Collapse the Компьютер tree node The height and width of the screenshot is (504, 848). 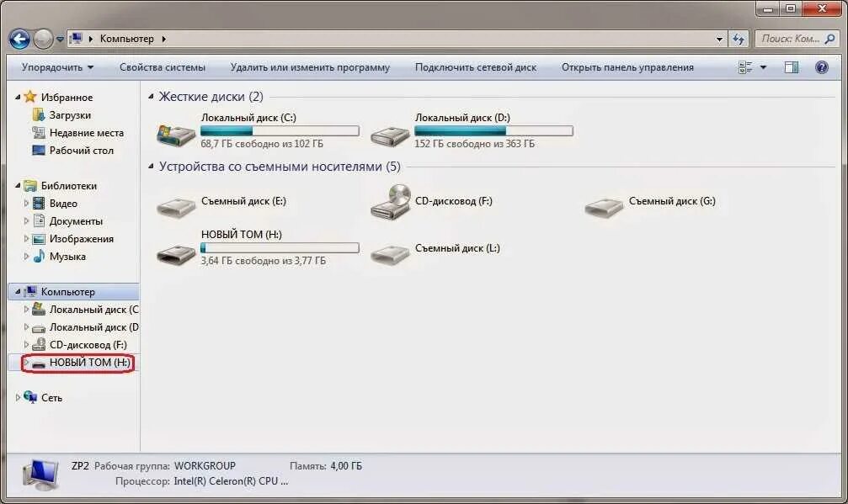18,292
